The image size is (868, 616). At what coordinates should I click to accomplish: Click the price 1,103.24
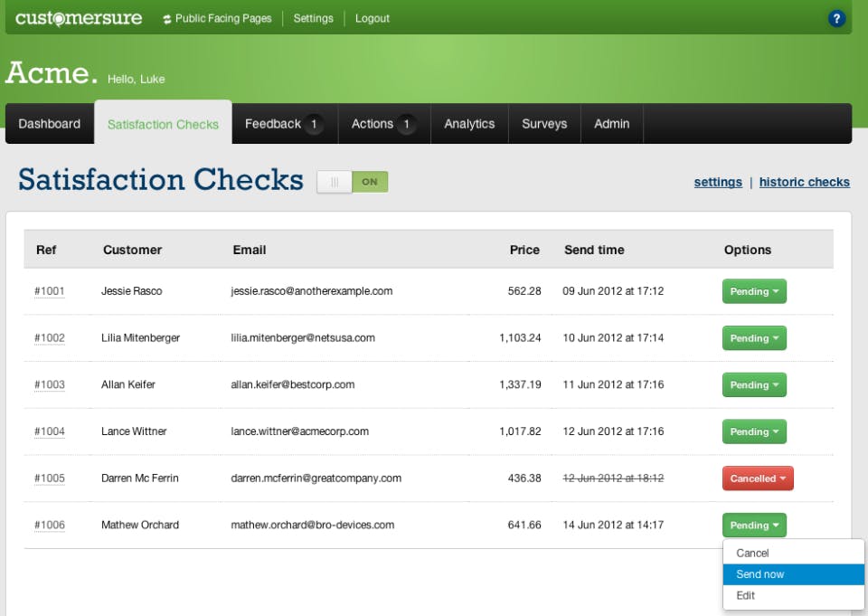coord(520,338)
